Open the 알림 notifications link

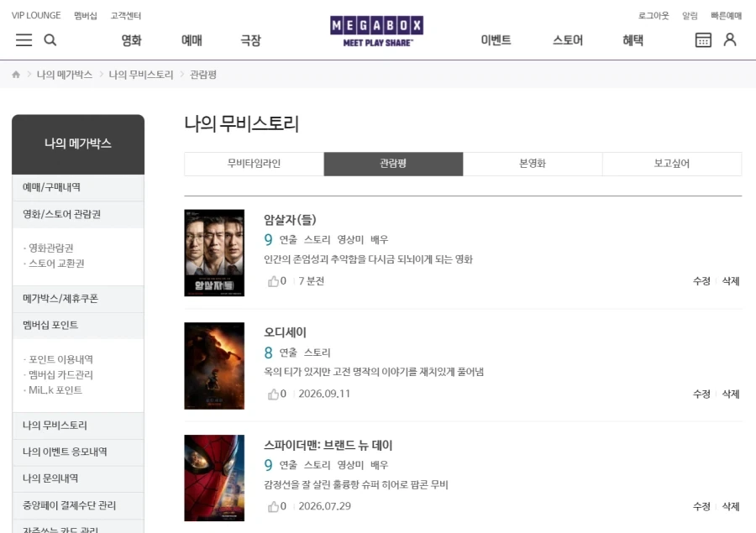click(x=690, y=15)
